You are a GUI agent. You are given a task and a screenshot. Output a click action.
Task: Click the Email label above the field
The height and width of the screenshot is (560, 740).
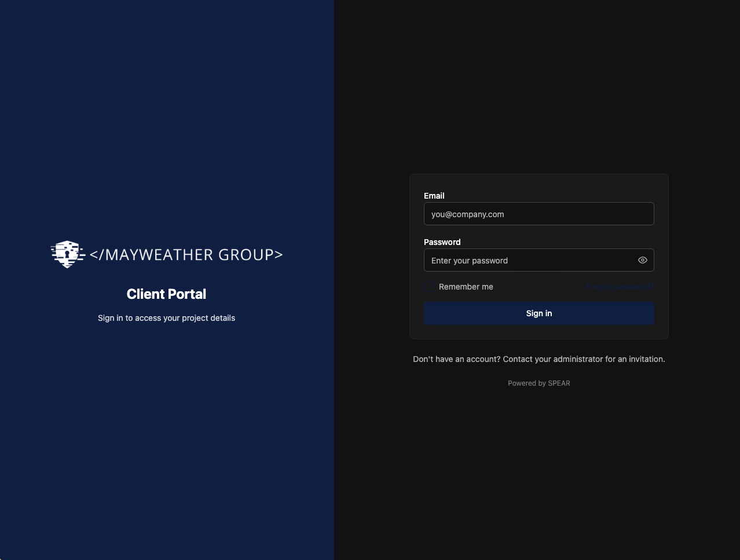434,196
